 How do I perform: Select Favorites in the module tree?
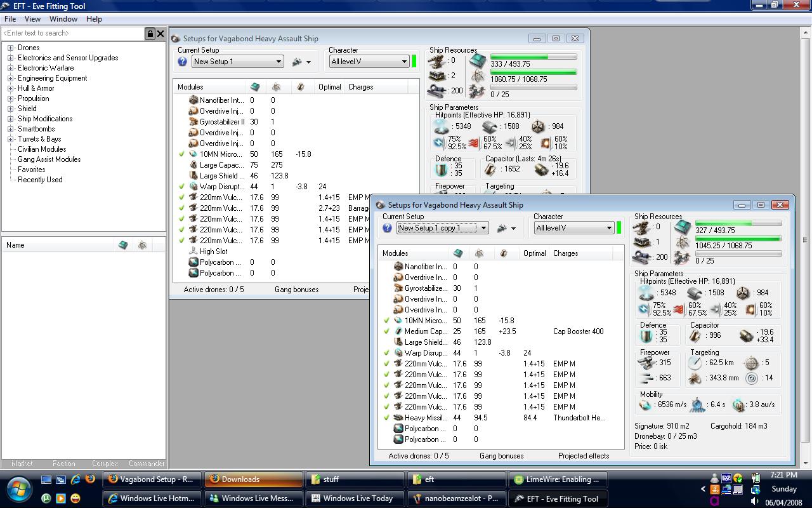pos(31,170)
